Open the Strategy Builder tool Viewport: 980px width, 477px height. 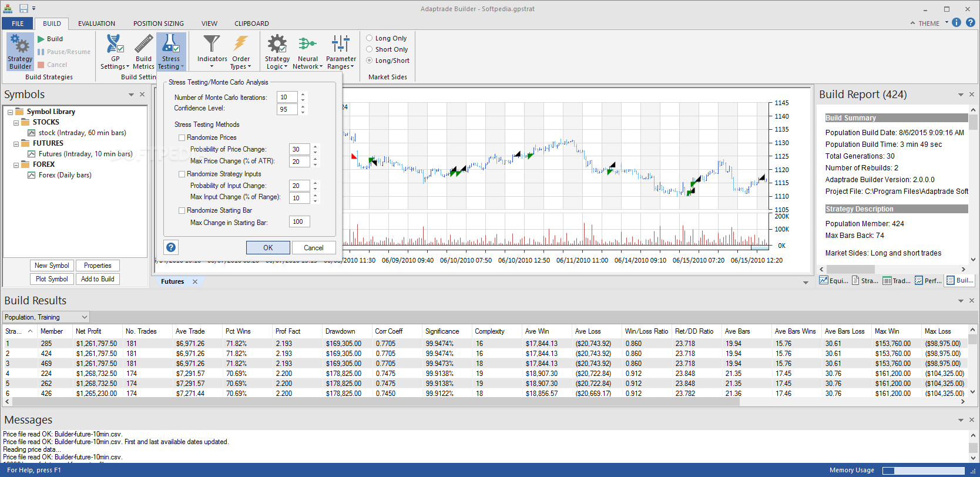pyautogui.click(x=20, y=52)
